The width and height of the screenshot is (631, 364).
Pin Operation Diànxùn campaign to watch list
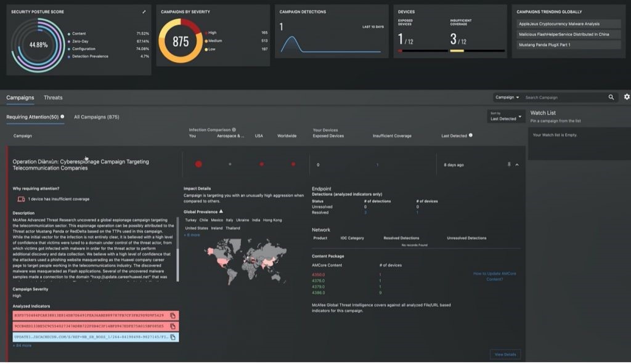point(508,164)
